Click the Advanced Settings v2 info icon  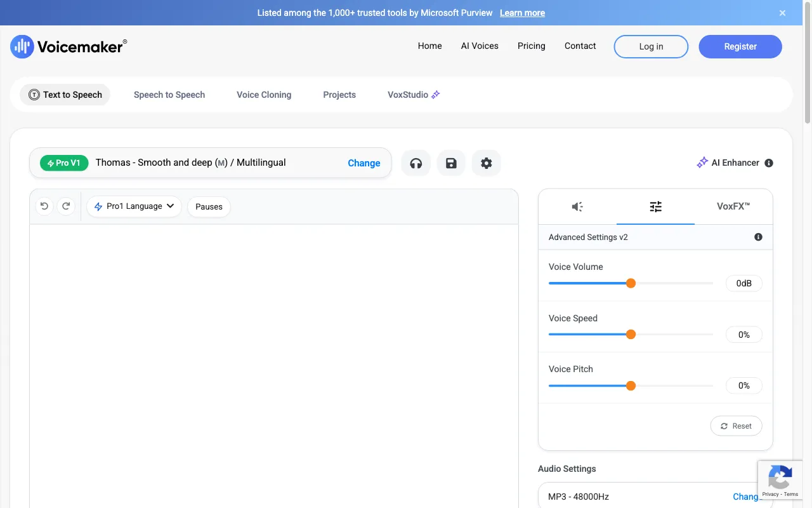758,237
